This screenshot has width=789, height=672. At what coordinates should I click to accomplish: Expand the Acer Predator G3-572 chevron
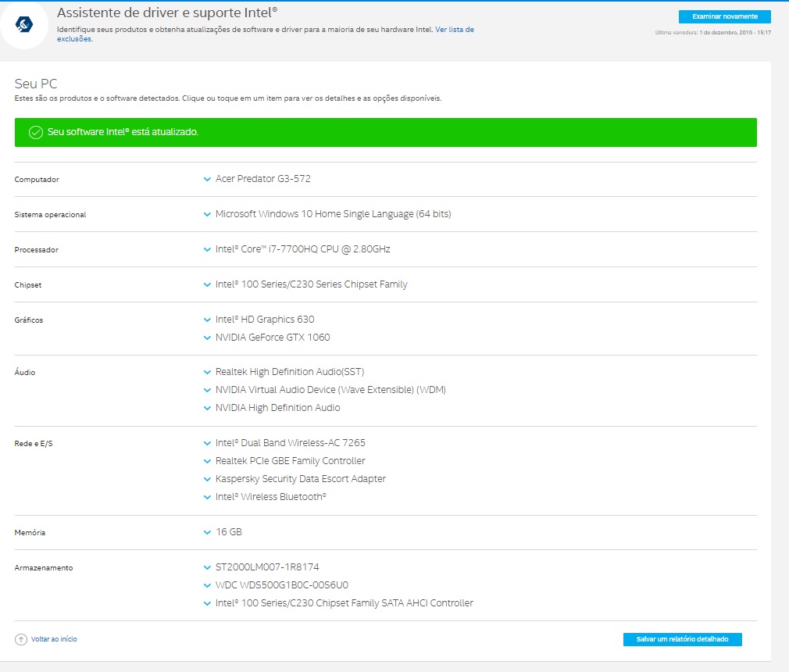(207, 179)
